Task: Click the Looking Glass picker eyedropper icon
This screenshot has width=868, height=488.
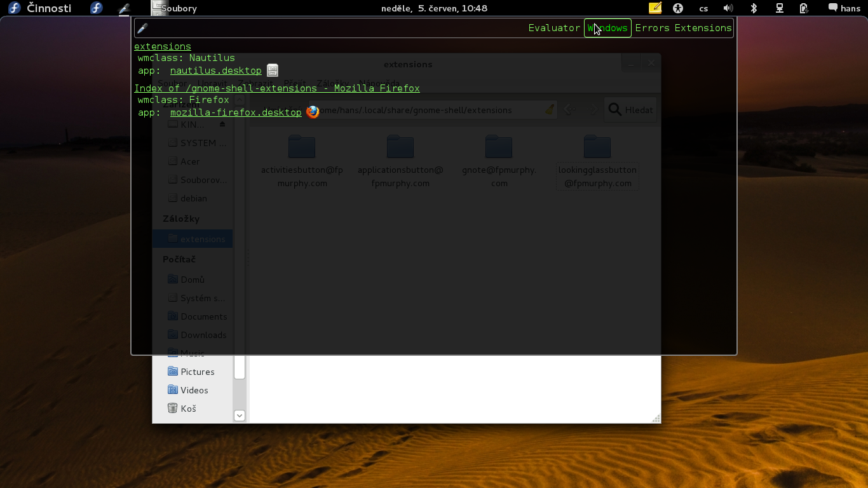Action: pos(142,28)
